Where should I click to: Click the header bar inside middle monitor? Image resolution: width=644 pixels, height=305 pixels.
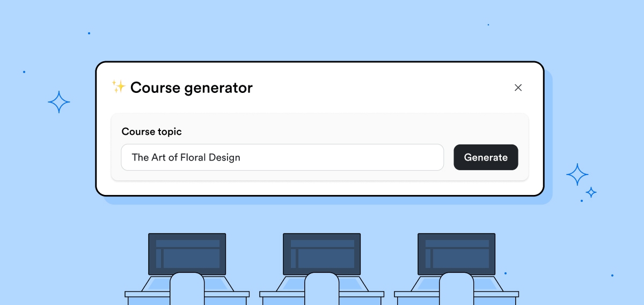click(x=323, y=243)
